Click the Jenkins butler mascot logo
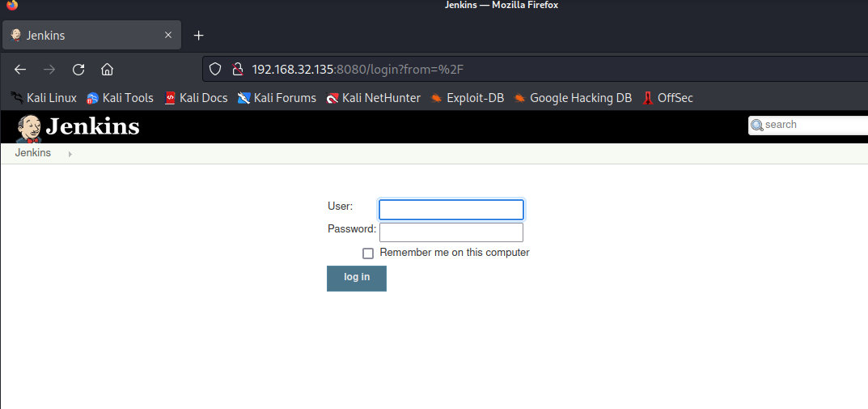The width and height of the screenshot is (868, 409). pos(29,129)
